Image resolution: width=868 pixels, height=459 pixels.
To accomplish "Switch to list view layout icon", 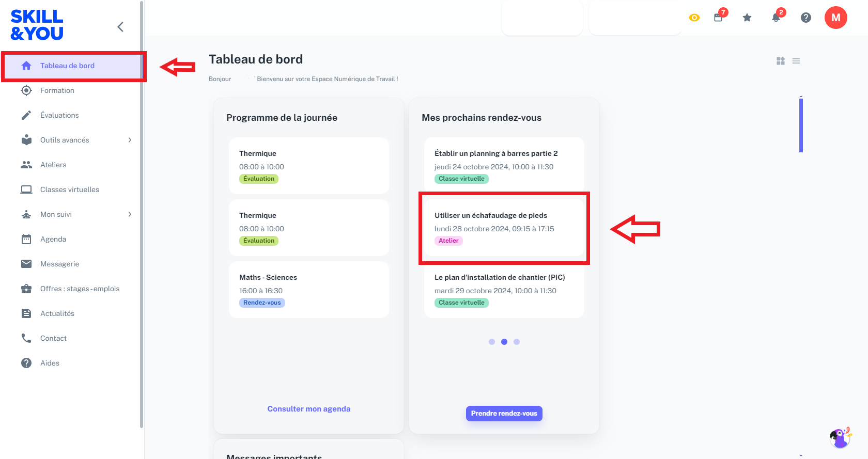I will pos(796,61).
